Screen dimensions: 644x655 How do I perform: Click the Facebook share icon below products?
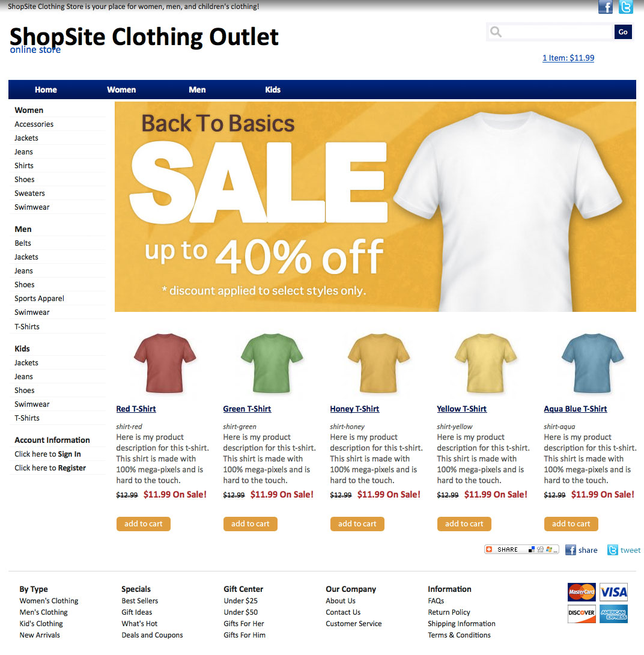(x=571, y=550)
